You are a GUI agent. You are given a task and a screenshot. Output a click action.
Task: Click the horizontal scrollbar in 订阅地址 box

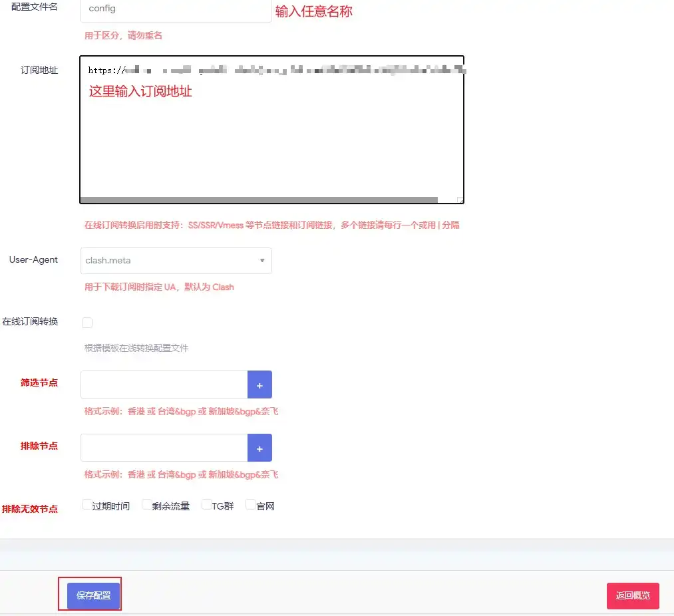(259, 200)
